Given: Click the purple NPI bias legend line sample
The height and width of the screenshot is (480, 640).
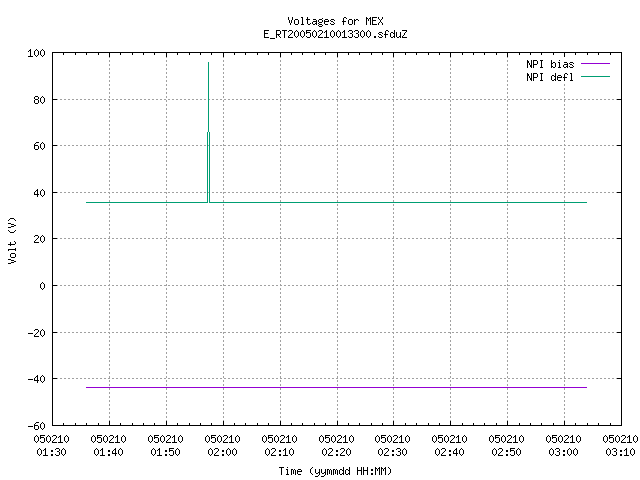Looking at the screenshot, I should 595,64.
